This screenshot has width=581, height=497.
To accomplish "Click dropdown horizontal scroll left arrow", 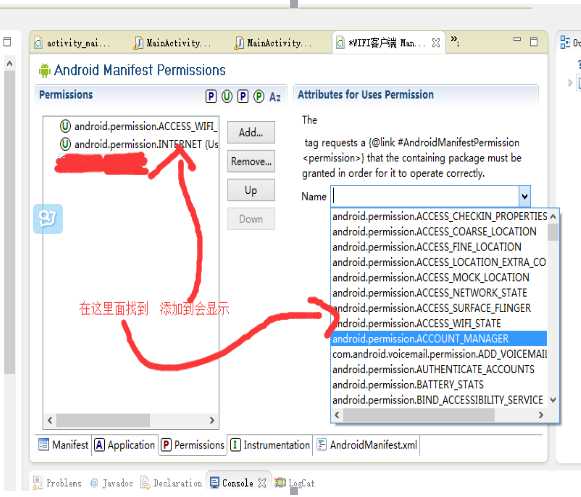I will point(337,415).
